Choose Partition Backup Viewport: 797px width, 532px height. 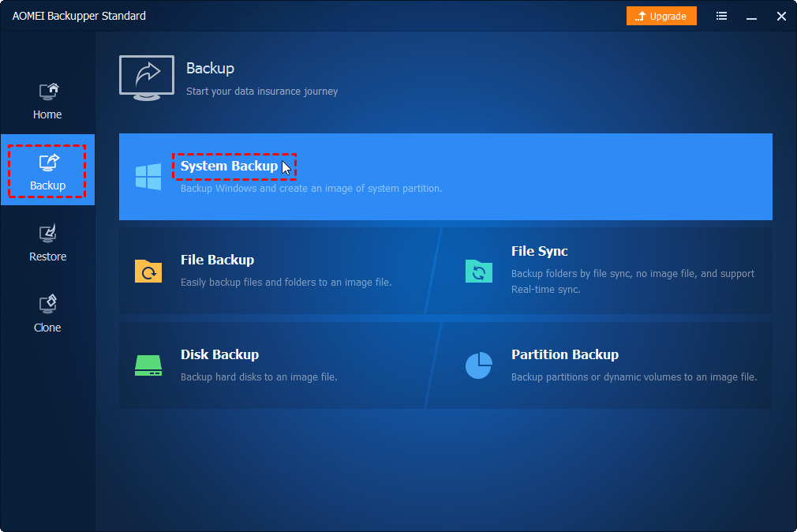pos(565,354)
